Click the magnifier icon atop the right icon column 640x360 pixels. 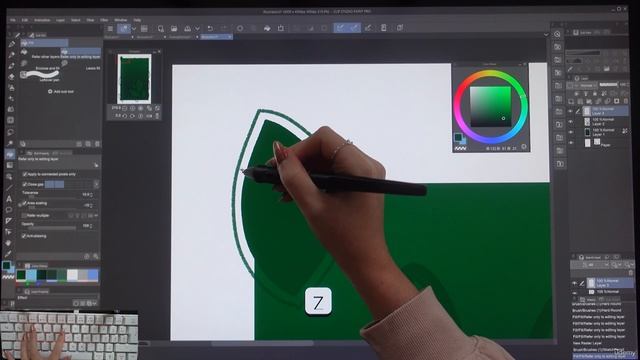click(x=557, y=34)
